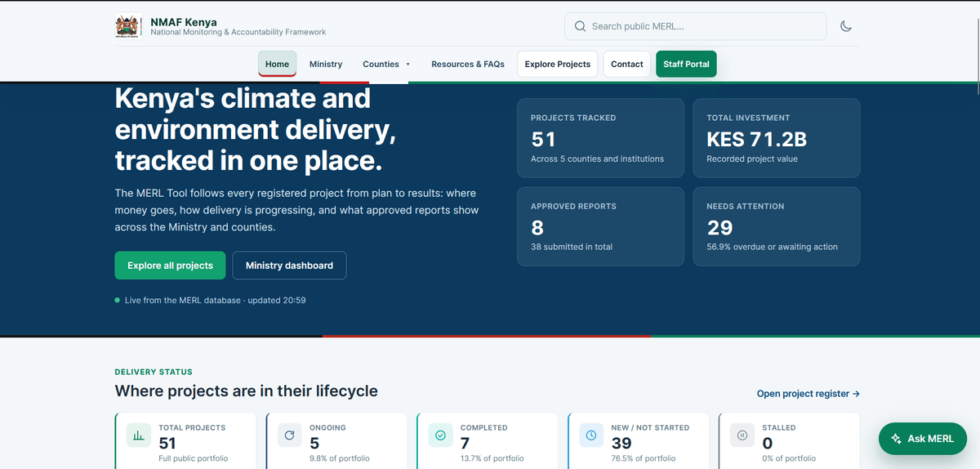Go to the Home tab
Image resolution: width=980 pixels, height=469 pixels.
click(277, 64)
